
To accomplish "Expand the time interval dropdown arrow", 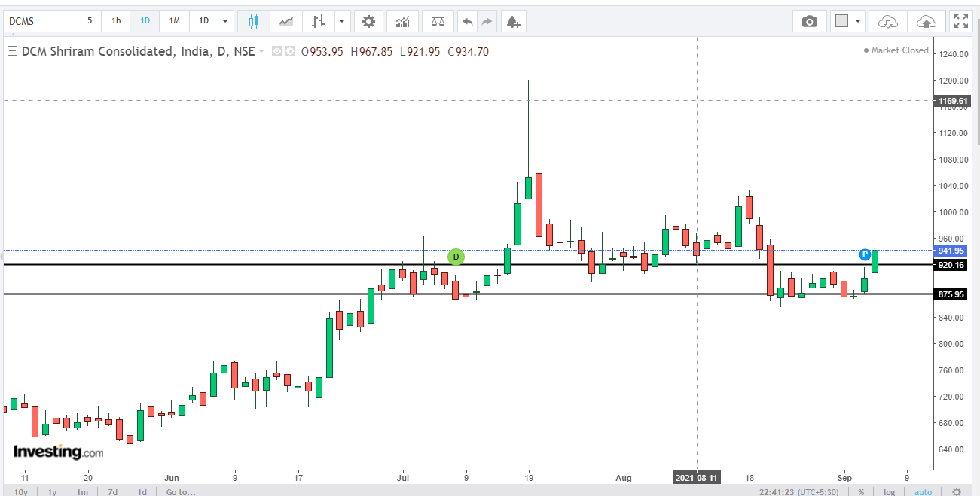I will (224, 21).
